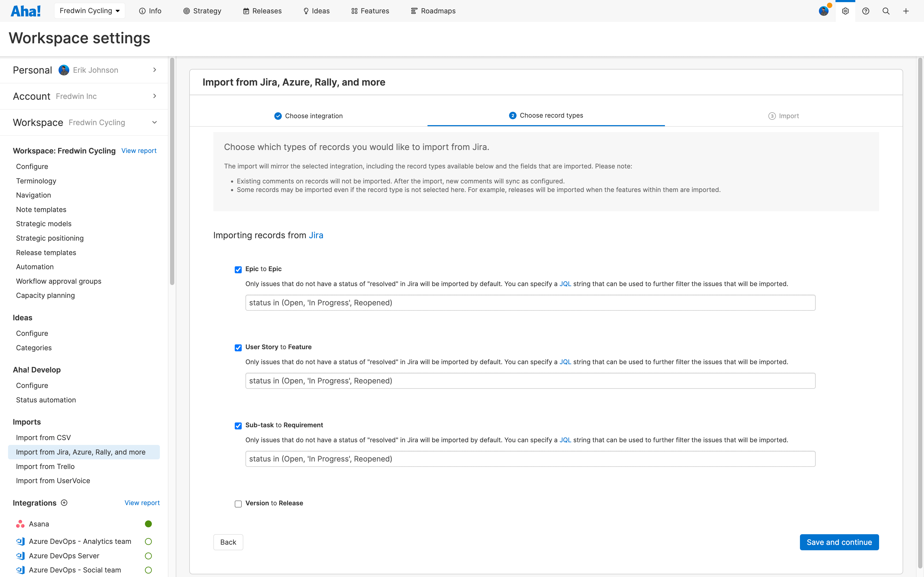Click User Story JQL filter input field
Image resolution: width=924 pixels, height=577 pixels.
530,380
